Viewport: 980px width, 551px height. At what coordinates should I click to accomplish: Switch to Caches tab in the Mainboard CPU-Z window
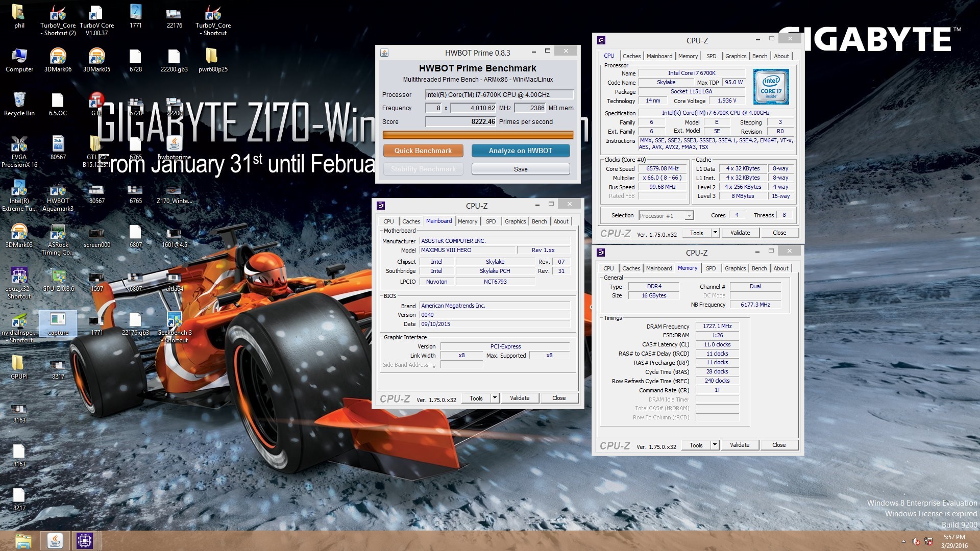coord(411,221)
